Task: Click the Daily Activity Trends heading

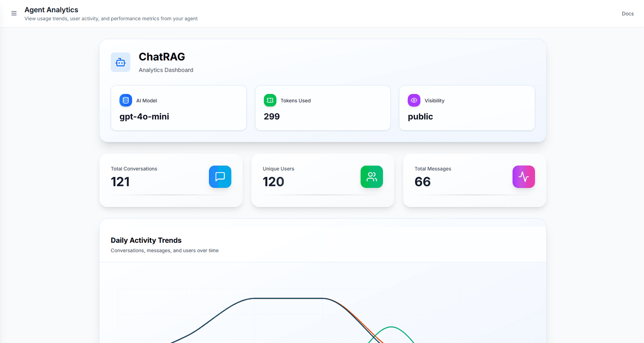Action: point(146,240)
